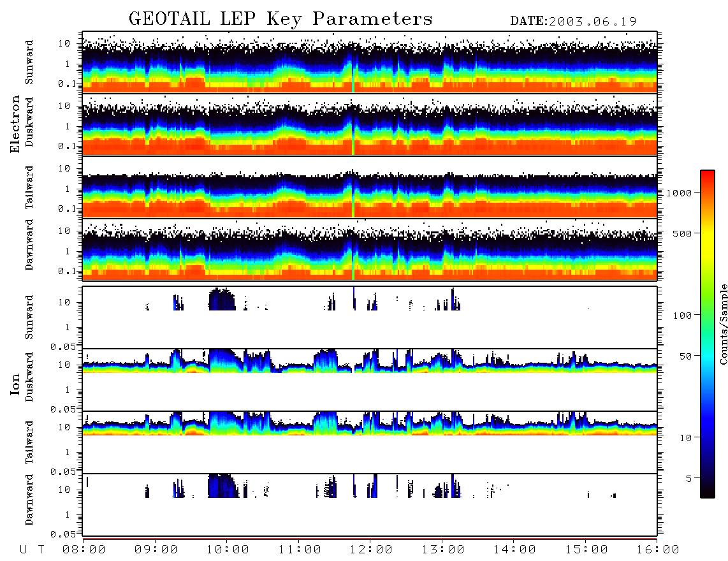Click the Ion "Tailward" panel label
This screenshot has height=561, width=728.
[x=29, y=442]
